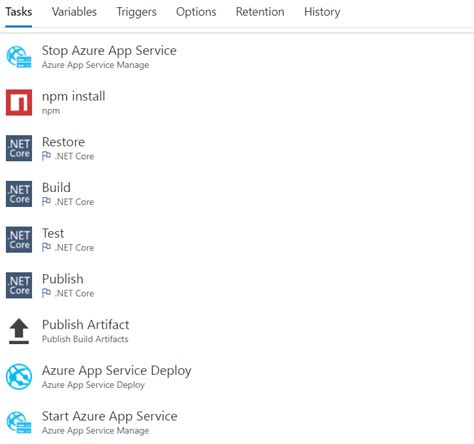Click the .NET Core icon beside Test
The height and width of the screenshot is (444, 474).
[19, 239]
